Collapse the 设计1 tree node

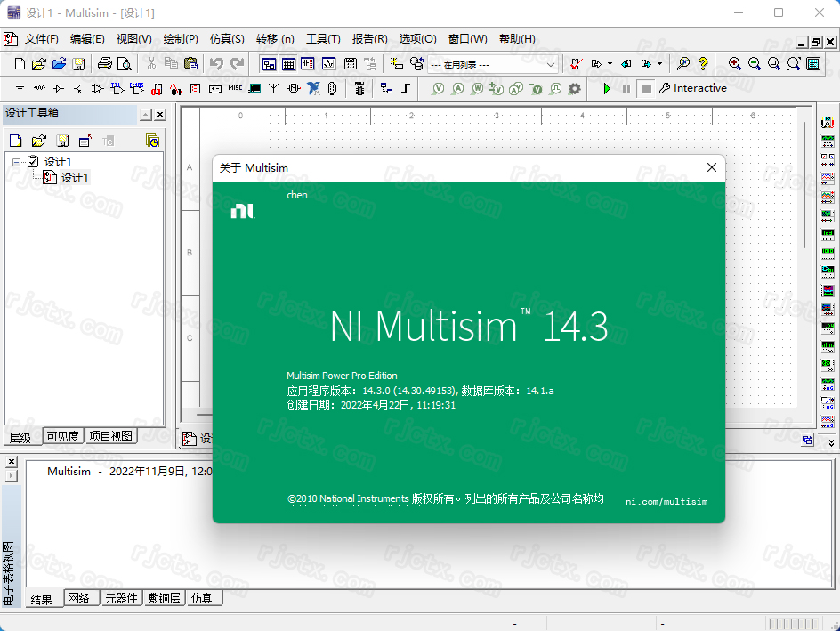(x=17, y=161)
